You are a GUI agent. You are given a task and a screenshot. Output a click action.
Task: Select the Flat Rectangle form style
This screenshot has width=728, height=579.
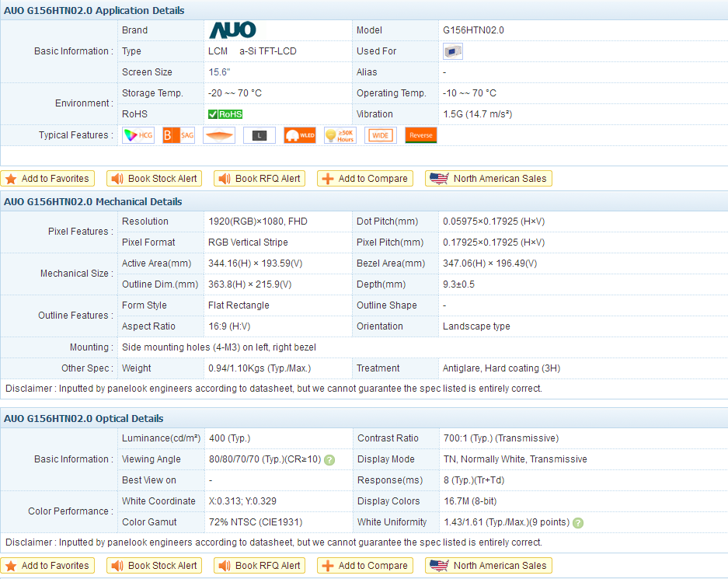coord(239,305)
